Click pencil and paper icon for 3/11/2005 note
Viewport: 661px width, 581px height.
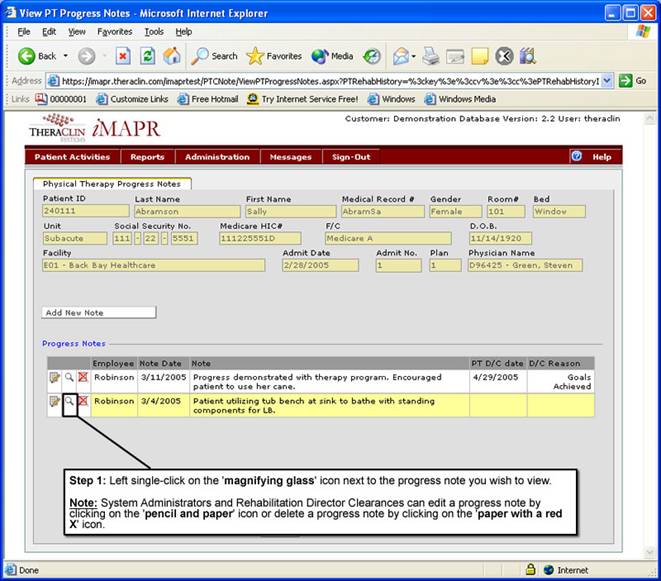[54, 378]
